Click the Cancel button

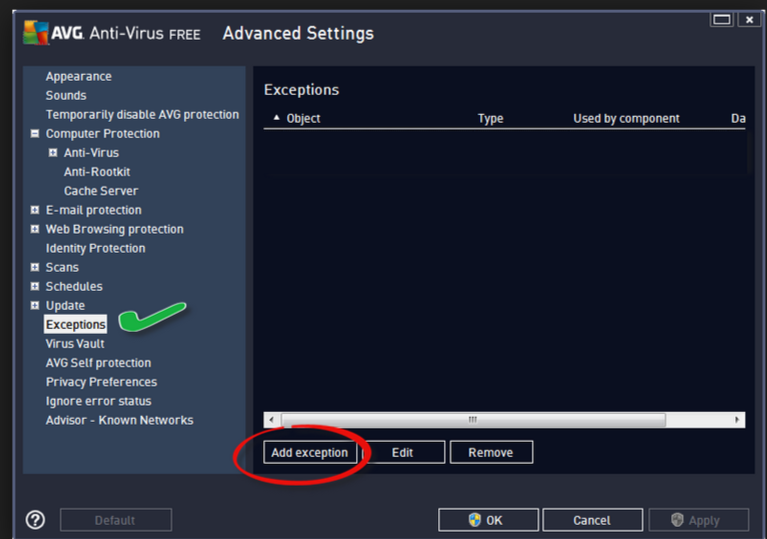(x=591, y=520)
